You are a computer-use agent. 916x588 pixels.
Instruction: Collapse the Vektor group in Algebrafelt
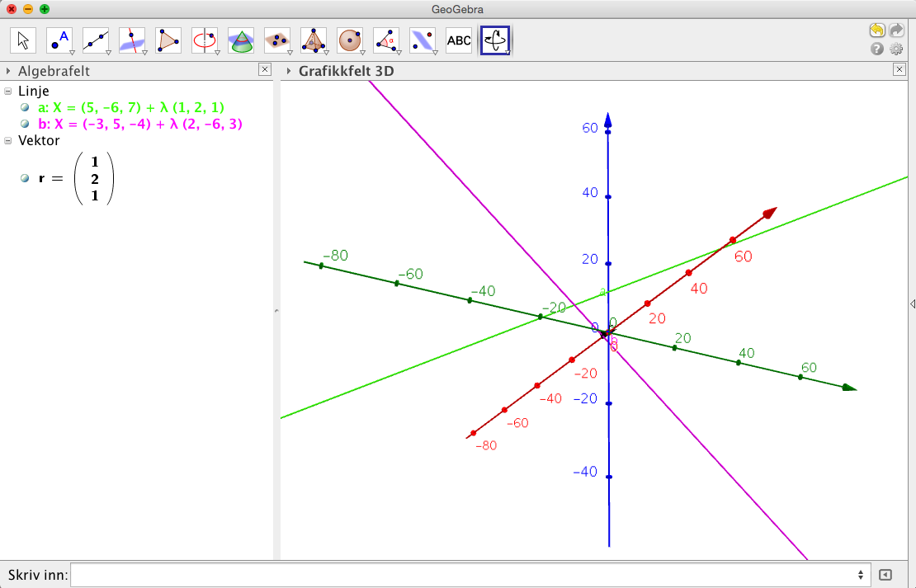click(8, 141)
